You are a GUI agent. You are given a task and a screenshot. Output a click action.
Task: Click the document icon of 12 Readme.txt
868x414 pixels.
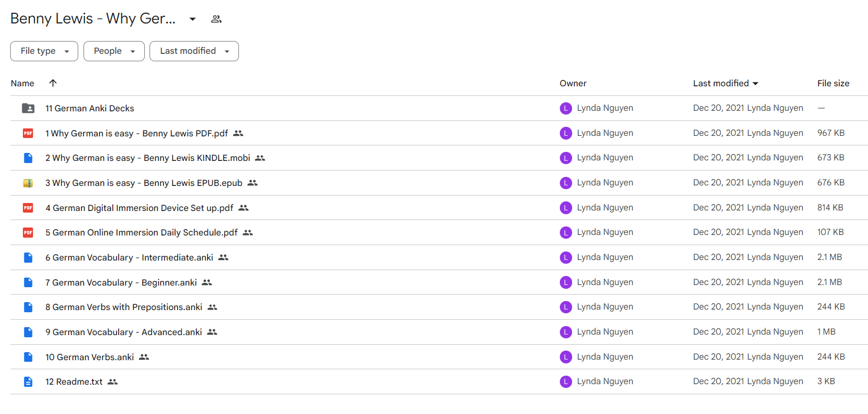coord(28,381)
